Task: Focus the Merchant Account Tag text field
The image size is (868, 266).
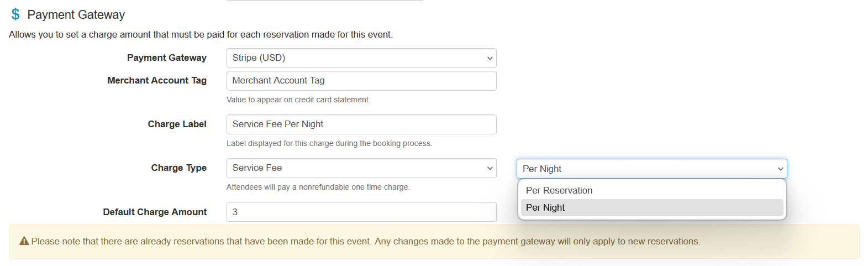Action: [361, 81]
